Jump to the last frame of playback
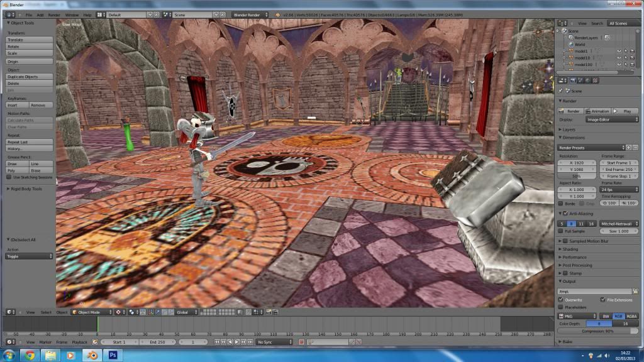This screenshot has width=644, height=362. [x=250, y=342]
